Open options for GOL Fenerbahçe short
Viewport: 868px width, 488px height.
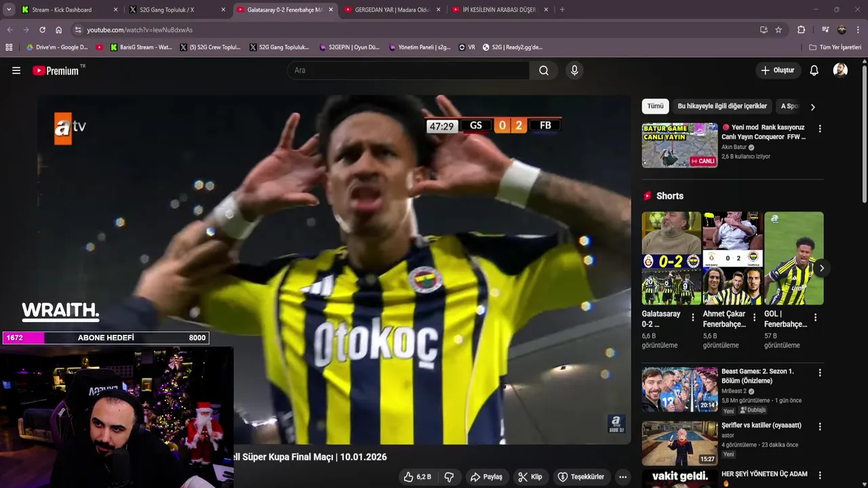(815, 317)
